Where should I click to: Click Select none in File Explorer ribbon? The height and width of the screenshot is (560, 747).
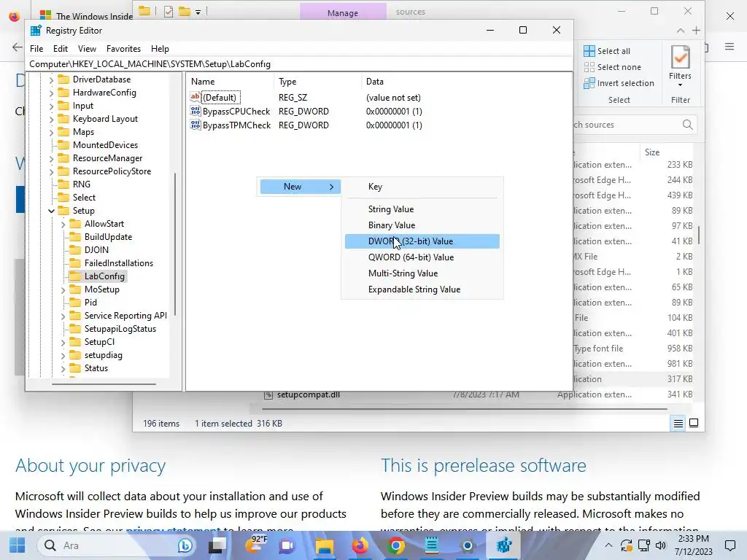point(613,67)
